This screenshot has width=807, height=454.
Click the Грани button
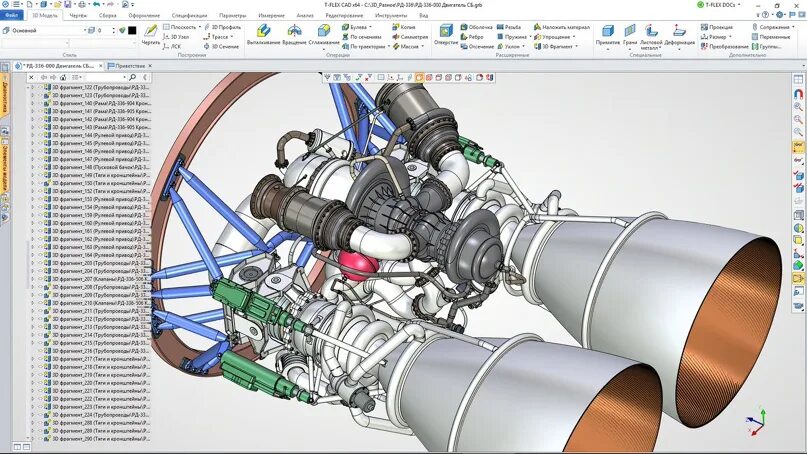point(630,36)
